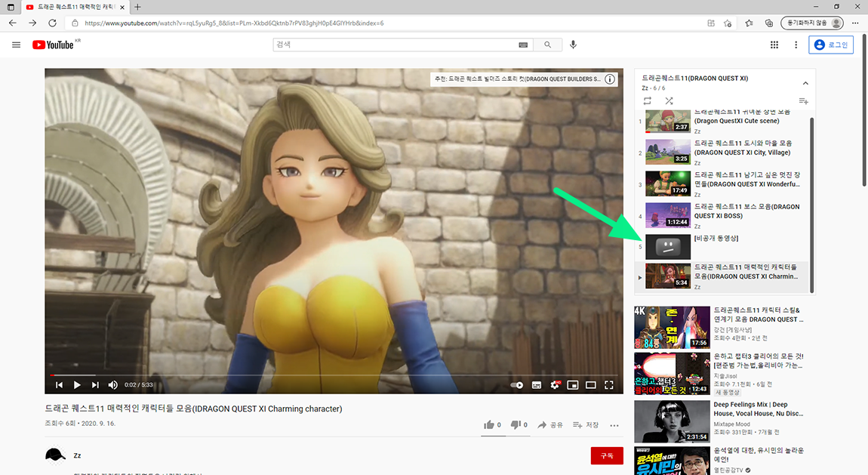868x475 pixels.
Task: Click the playlist panel scrollbar
Action: [811, 204]
